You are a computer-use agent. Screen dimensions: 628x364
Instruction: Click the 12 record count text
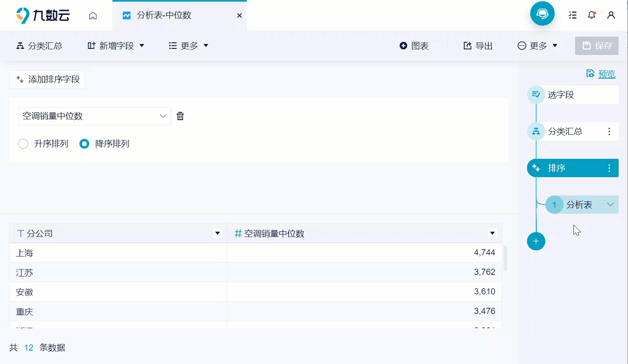[x=29, y=348]
